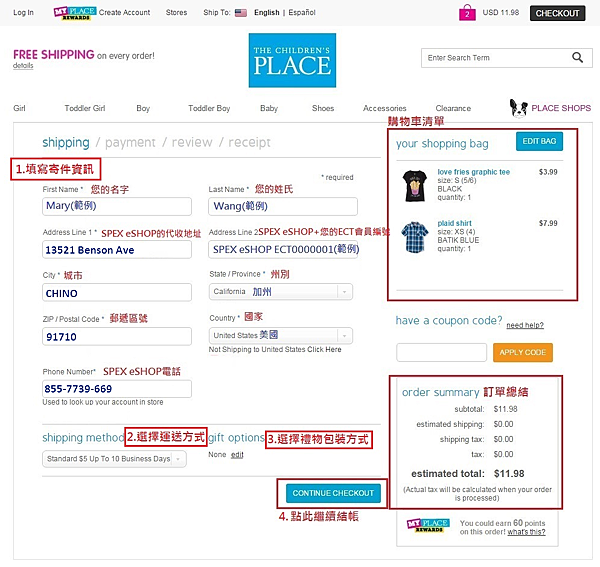Open love fries graphic tee product link
The height and width of the screenshot is (567, 600).
pyautogui.click(x=474, y=172)
